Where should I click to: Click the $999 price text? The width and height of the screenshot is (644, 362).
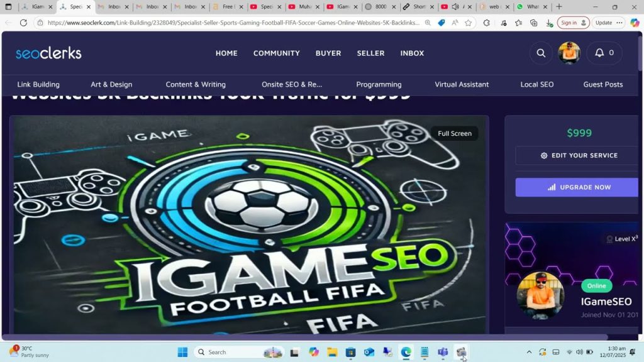point(579,133)
